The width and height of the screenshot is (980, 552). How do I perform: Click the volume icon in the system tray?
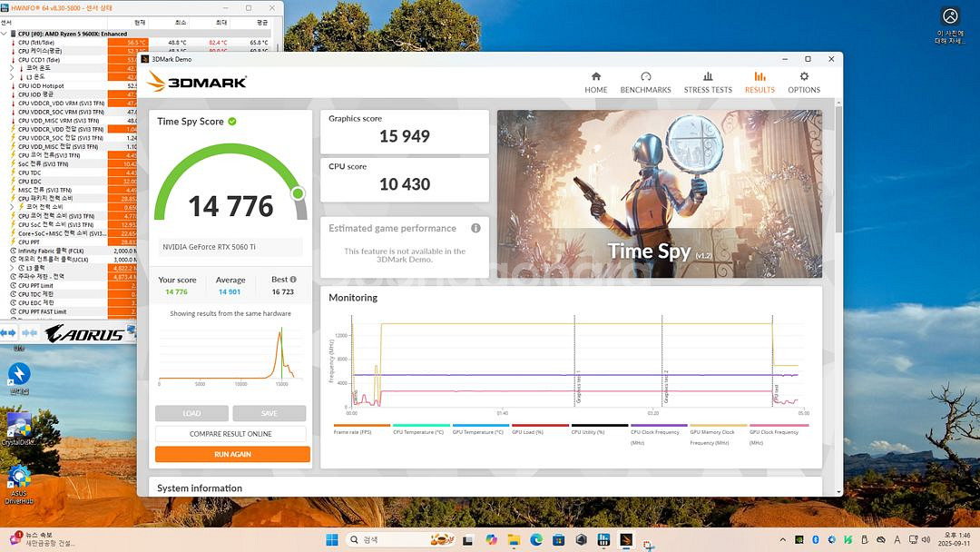[x=926, y=539]
